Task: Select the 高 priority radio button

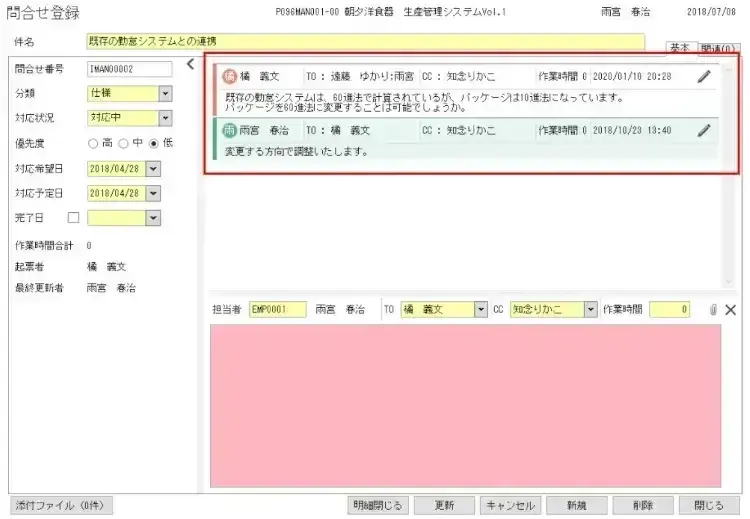Action: pos(93,144)
